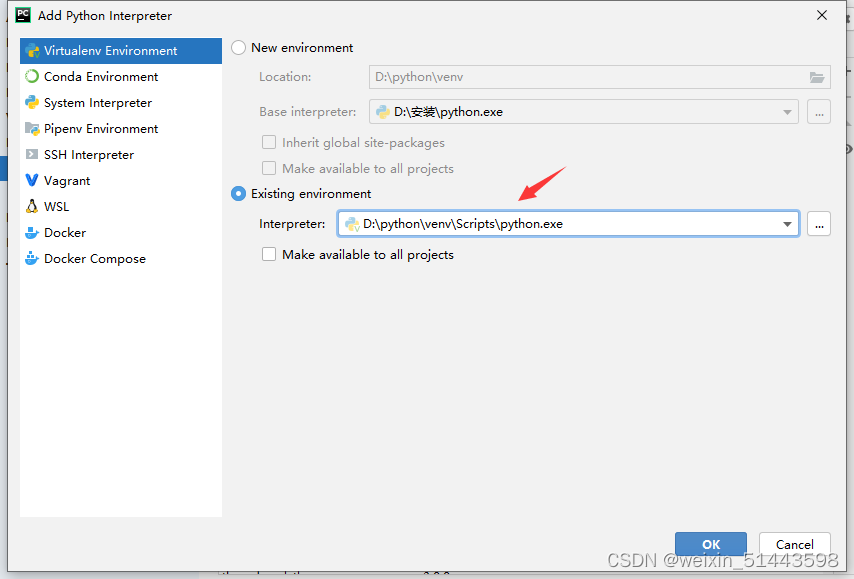The height and width of the screenshot is (579, 854).
Task: Click the Conda Environment green ring icon
Action: (x=32, y=76)
